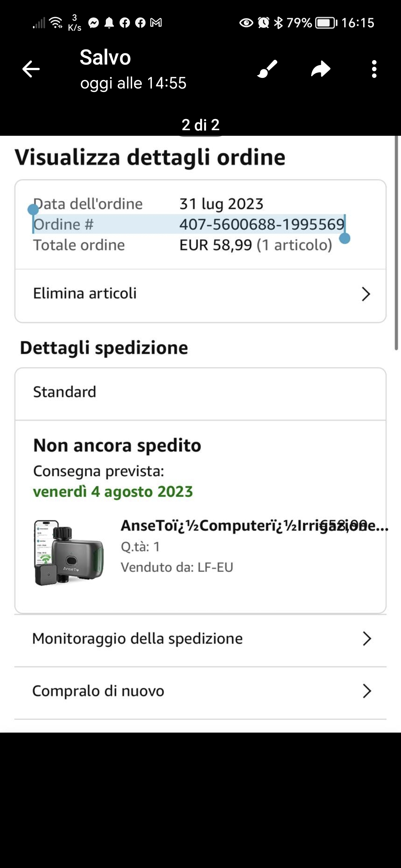Viewport: 401px width, 868px height.
Task: Open AnseTo irrigation computer product title
Action: point(255,526)
